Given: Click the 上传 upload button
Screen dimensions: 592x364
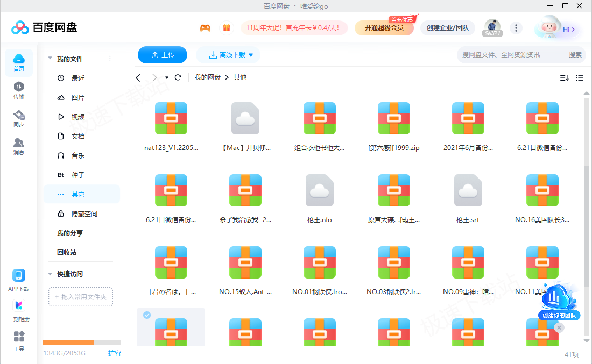Looking at the screenshot, I should tap(163, 55).
